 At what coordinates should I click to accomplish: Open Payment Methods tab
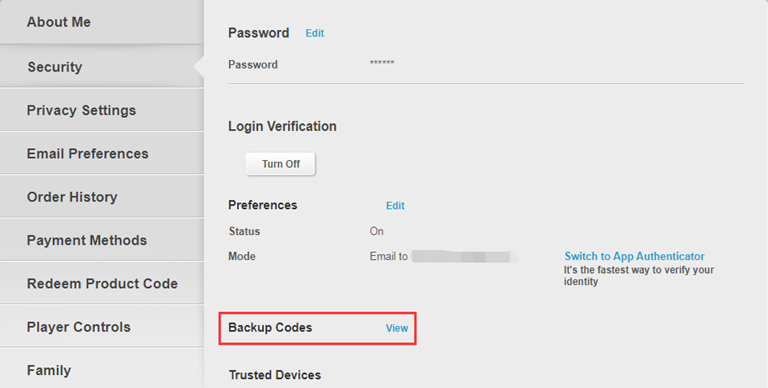101,240
